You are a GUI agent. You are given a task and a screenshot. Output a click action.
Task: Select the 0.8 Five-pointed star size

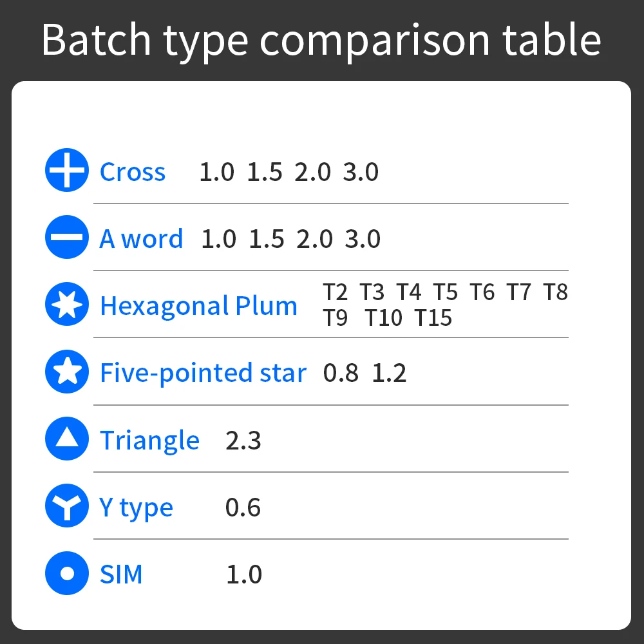tap(341, 374)
